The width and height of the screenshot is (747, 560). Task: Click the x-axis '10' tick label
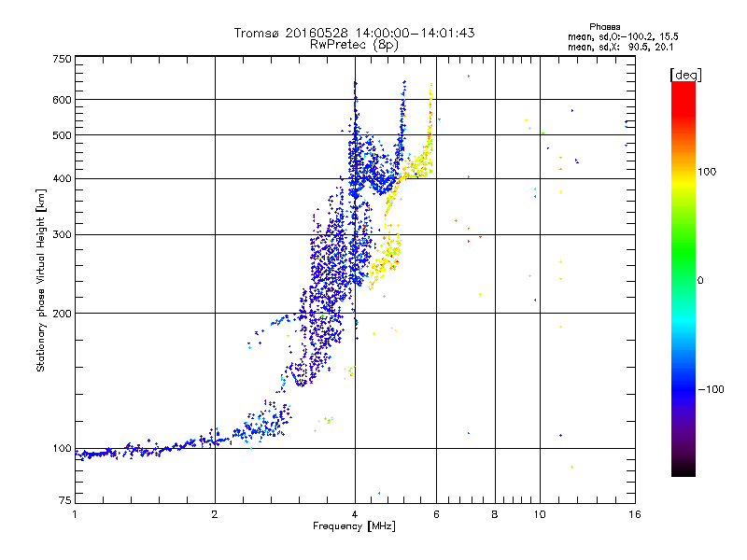(x=540, y=514)
